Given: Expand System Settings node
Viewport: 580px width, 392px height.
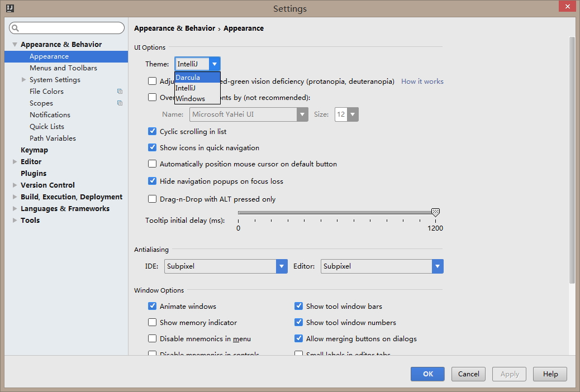Looking at the screenshot, I should (x=23, y=79).
